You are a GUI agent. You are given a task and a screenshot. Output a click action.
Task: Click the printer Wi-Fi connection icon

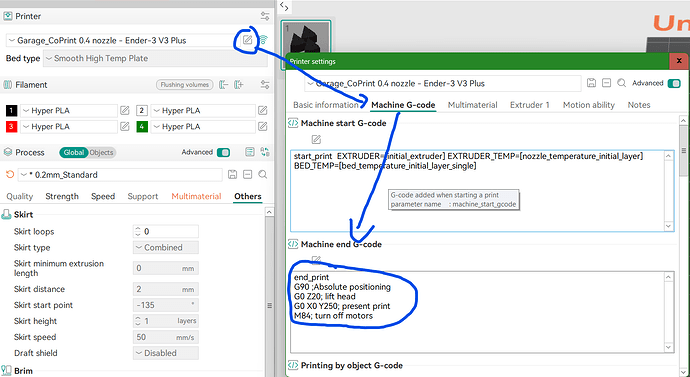[x=263, y=40]
